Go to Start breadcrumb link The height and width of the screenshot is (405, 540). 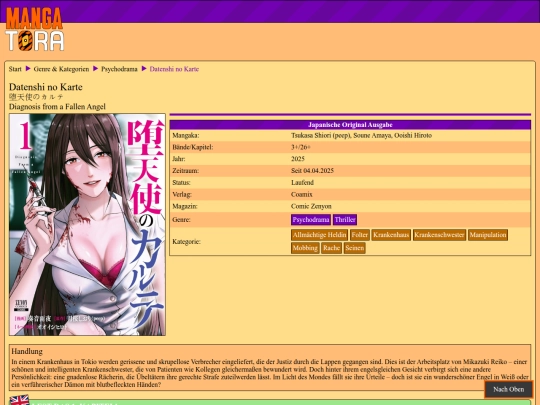click(x=15, y=69)
